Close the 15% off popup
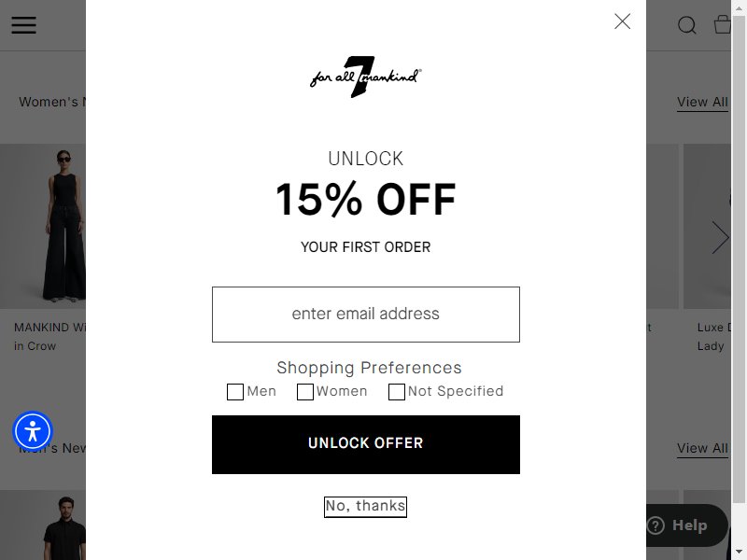 (622, 21)
